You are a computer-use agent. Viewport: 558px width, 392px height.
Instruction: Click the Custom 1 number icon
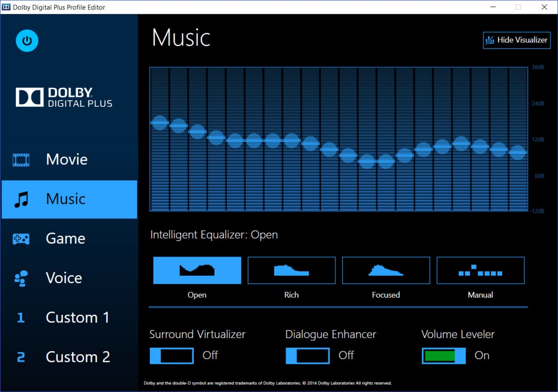pos(21,317)
